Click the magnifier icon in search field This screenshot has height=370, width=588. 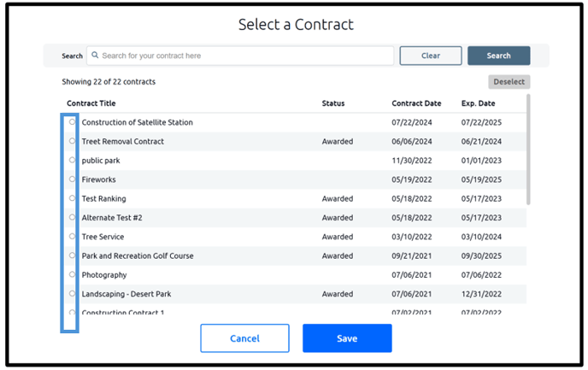pyautogui.click(x=95, y=55)
